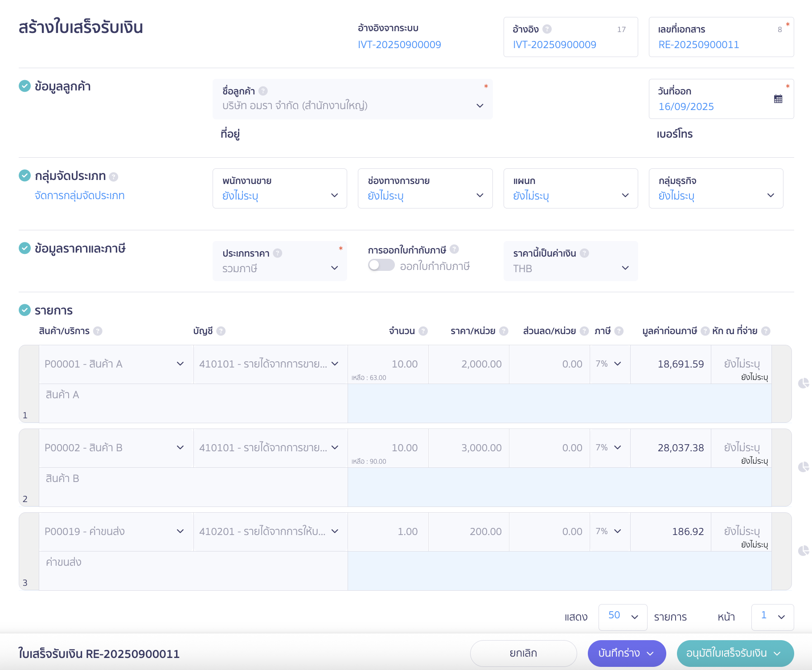Click check icon beside ข้อมูลลูกค้า section
The height and width of the screenshot is (670, 812).
point(25,86)
